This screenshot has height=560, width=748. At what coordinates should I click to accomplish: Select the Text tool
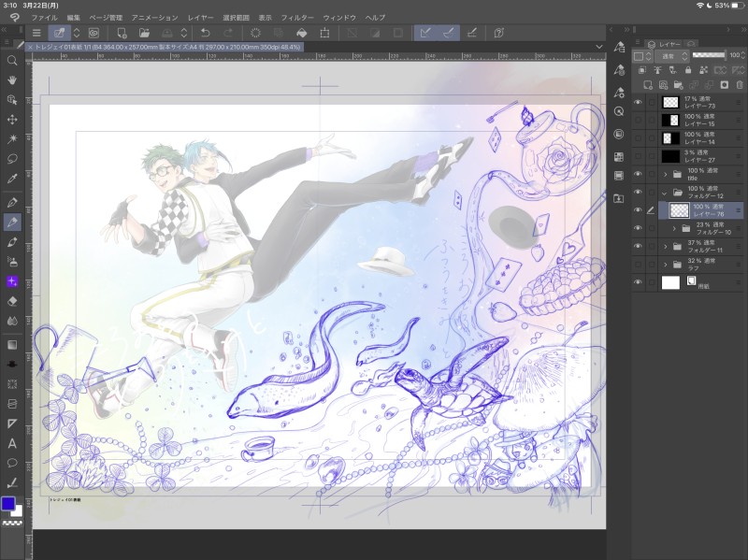point(12,444)
